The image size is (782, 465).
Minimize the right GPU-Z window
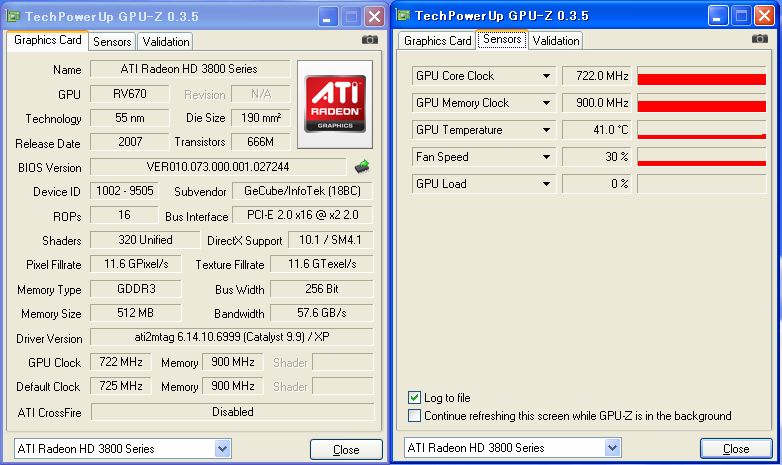tap(717, 16)
